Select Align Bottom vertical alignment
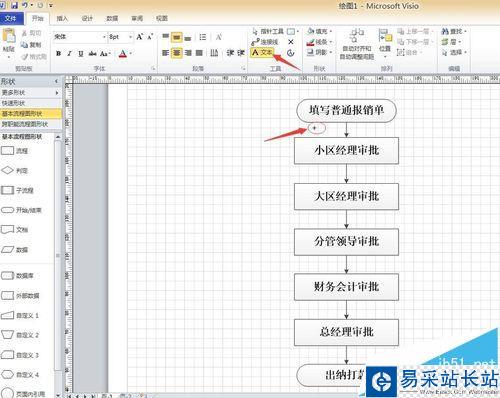The width and height of the screenshot is (500, 398). point(188,37)
